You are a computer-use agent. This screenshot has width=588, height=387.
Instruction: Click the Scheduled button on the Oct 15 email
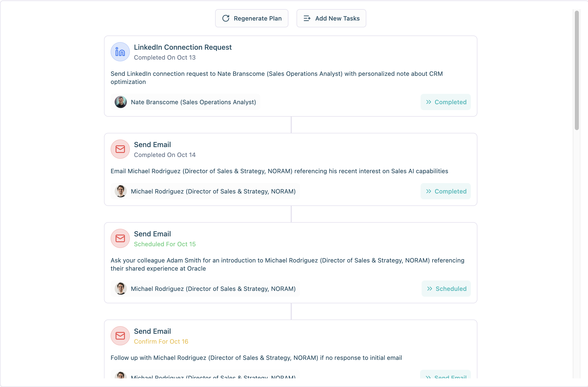(x=446, y=289)
